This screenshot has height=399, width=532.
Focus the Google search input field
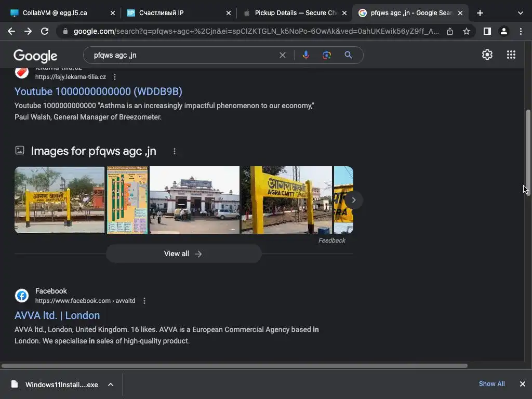point(183,55)
